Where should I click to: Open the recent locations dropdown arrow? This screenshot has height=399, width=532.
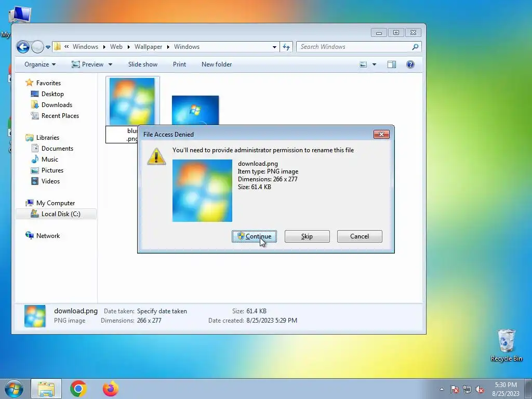click(48, 47)
